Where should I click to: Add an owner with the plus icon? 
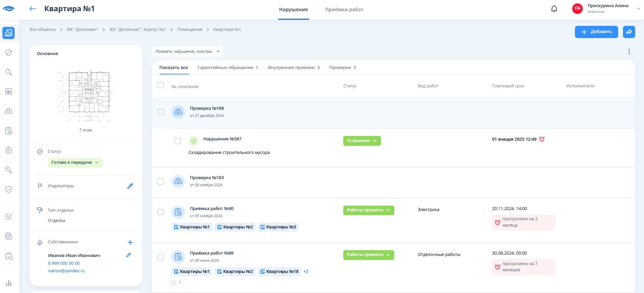click(130, 242)
